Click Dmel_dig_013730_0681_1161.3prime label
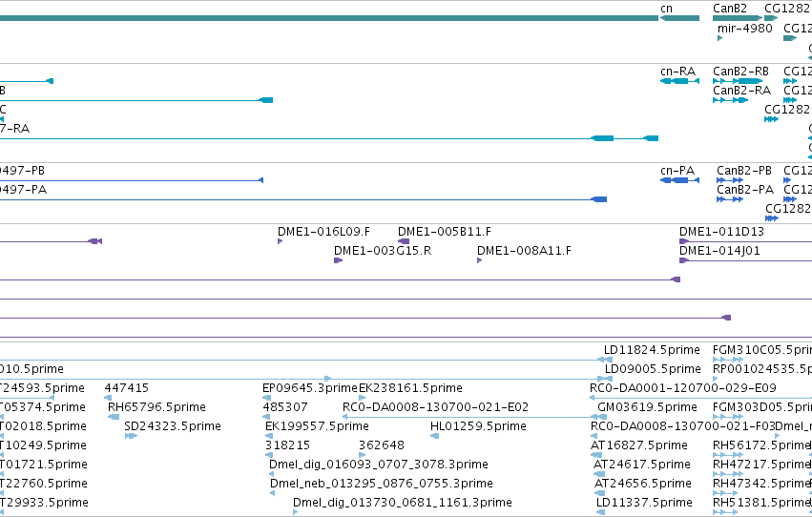The image size is (812, 517). click(403, 503)
